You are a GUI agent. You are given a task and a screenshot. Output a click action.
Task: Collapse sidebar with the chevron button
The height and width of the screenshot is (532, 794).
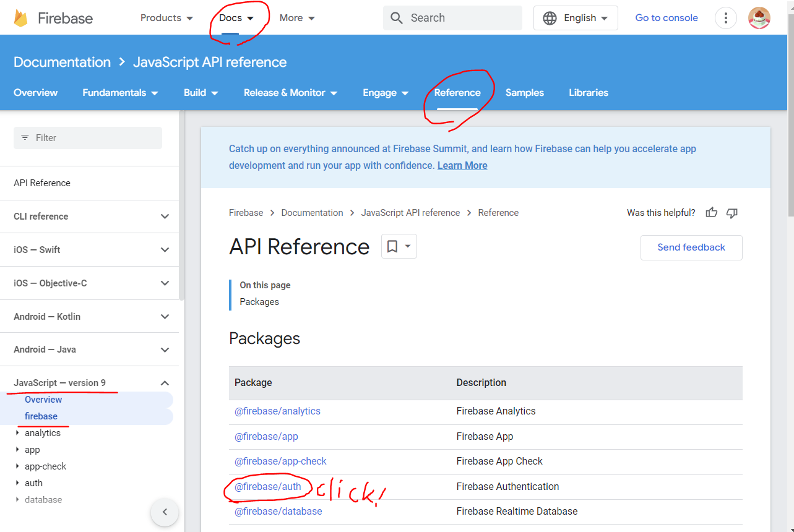(x=165, y=512)
